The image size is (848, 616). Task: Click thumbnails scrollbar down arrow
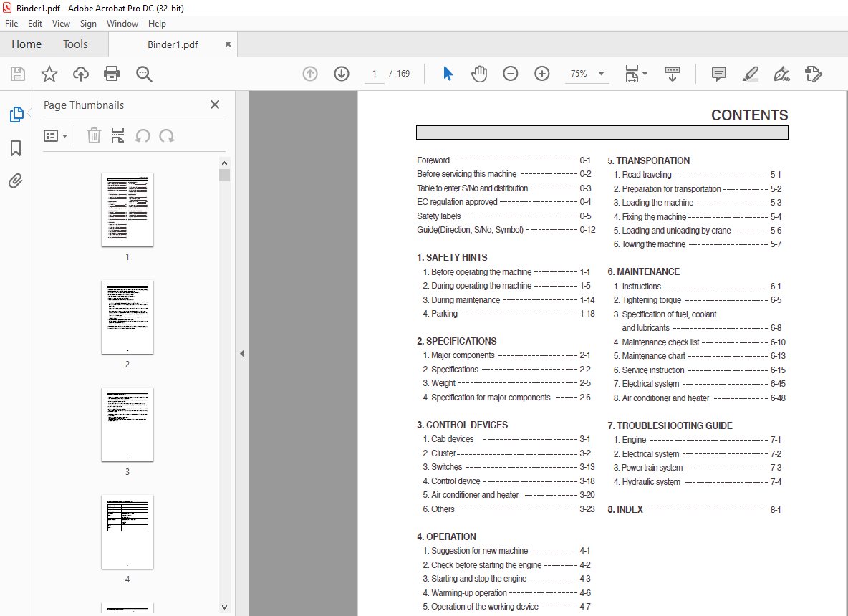point(224,607)
